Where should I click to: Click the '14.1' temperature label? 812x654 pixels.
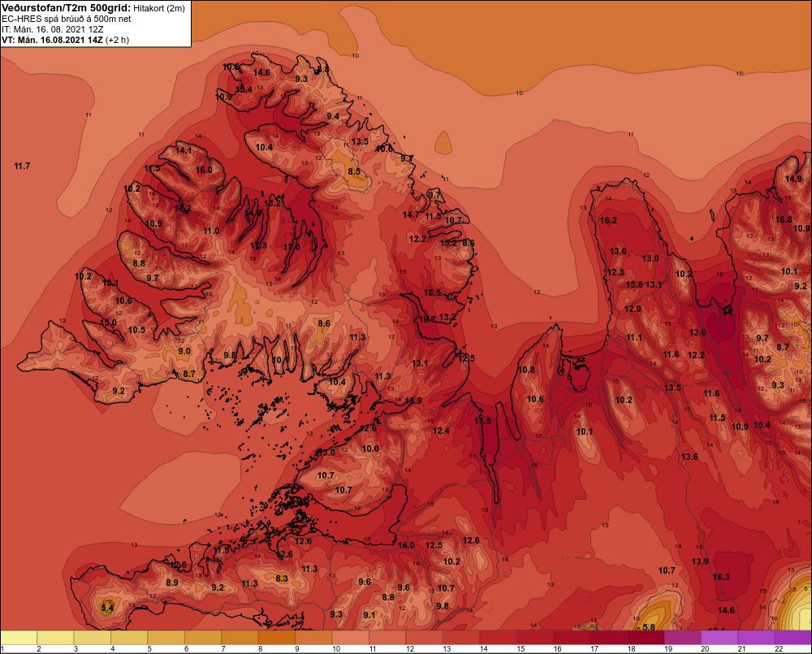pyautogui.click(x=184, y=151)
